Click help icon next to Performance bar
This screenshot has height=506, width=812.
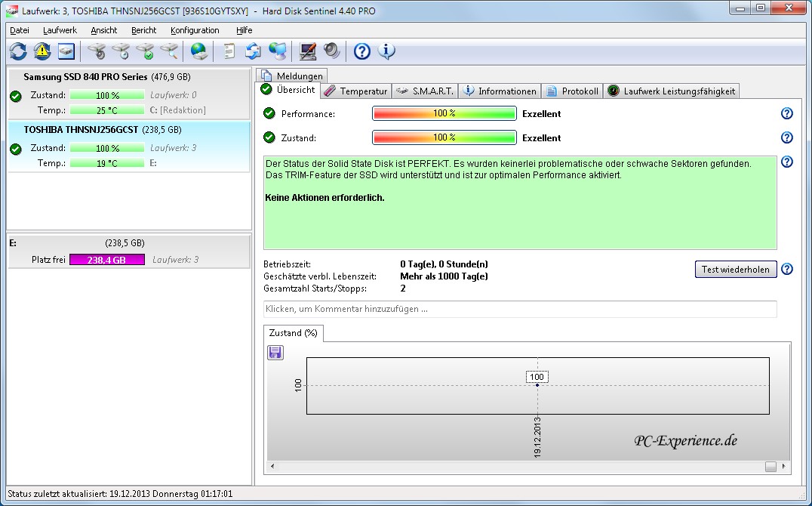pyautogui.click(x=787, y=114)
